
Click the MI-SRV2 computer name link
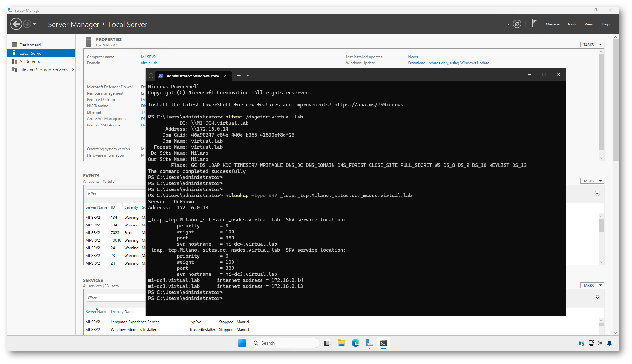[148, 57]
